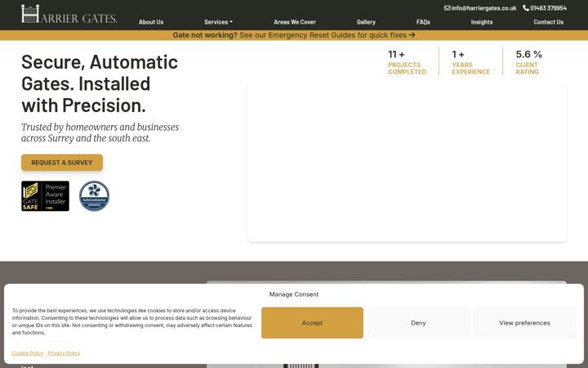Click the SafeContractor approved badge
Image resolution: width=588 pixels, height=368 pixels.
(94, 196)
